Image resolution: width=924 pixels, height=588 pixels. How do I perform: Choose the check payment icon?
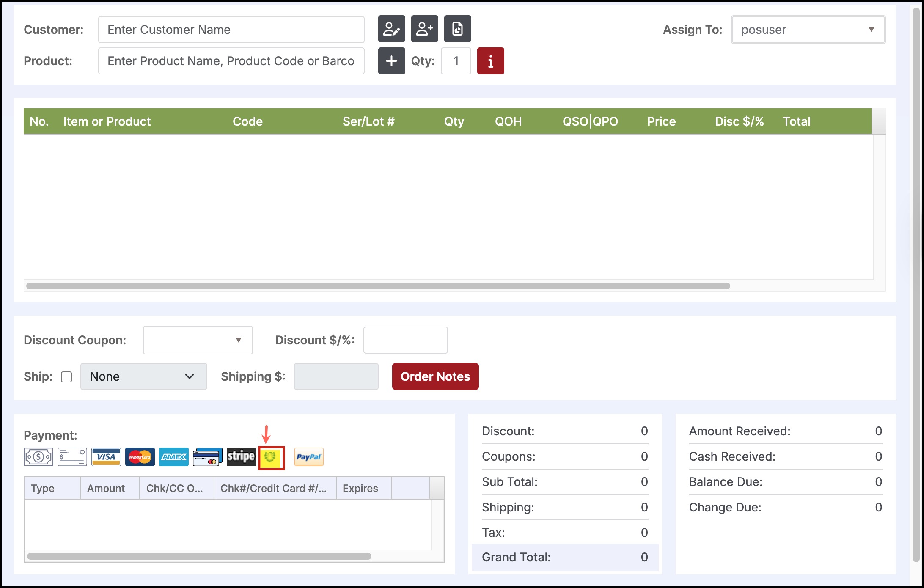coord(72,457)
